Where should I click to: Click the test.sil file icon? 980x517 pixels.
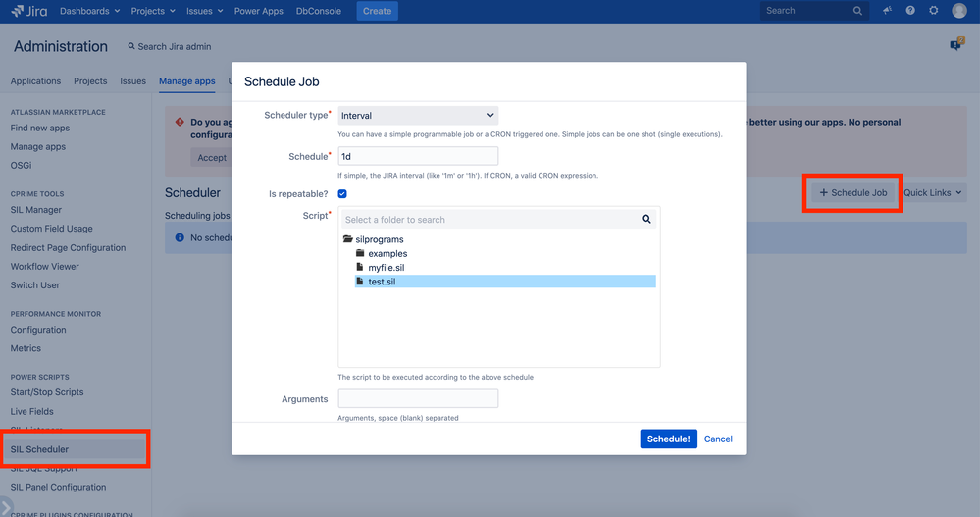point(359,282)
